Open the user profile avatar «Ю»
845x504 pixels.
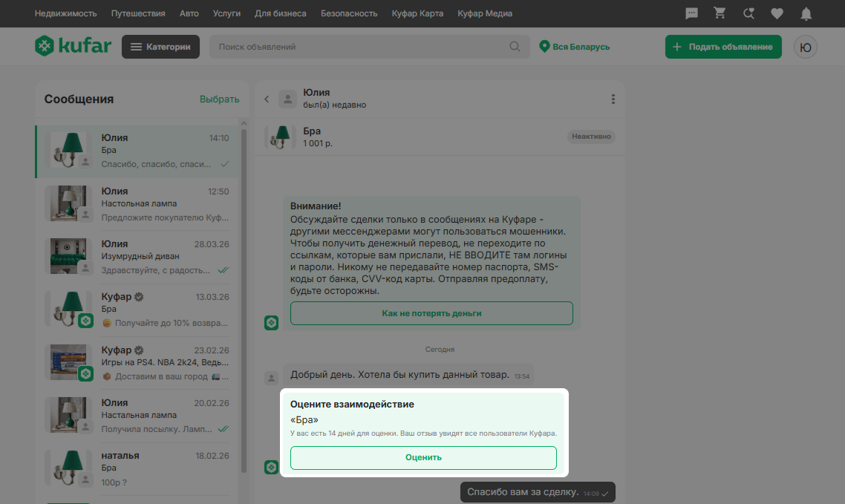point(806,47)
